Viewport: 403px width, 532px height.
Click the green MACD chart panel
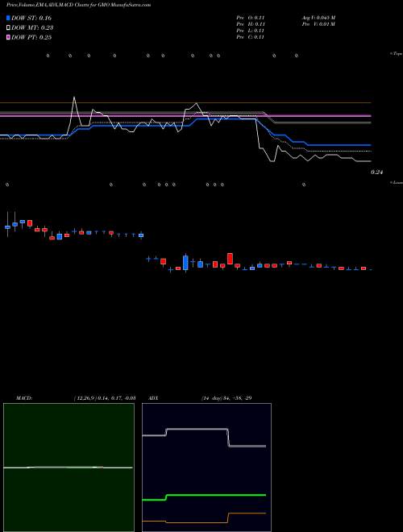coord(69,468)
